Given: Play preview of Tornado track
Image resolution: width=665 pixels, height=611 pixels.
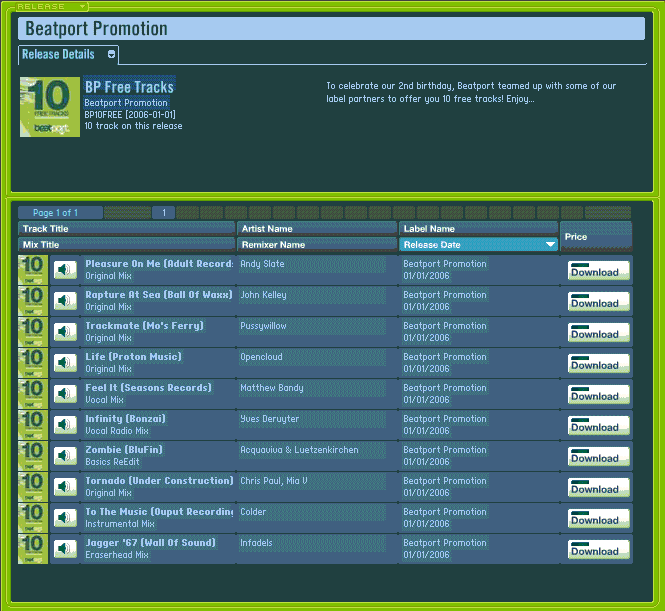Looking at the screenshot, I should (65, 486).
